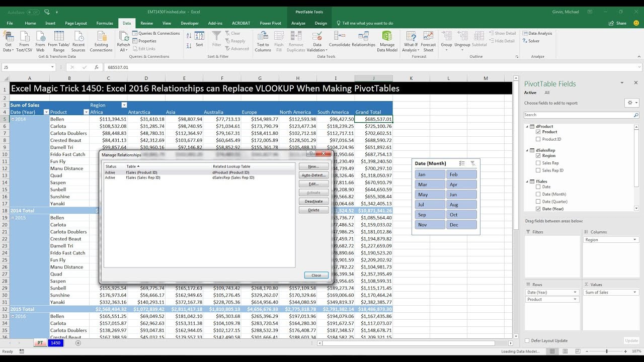
Task: Delete the selected relationship
Action: point(313,210)
